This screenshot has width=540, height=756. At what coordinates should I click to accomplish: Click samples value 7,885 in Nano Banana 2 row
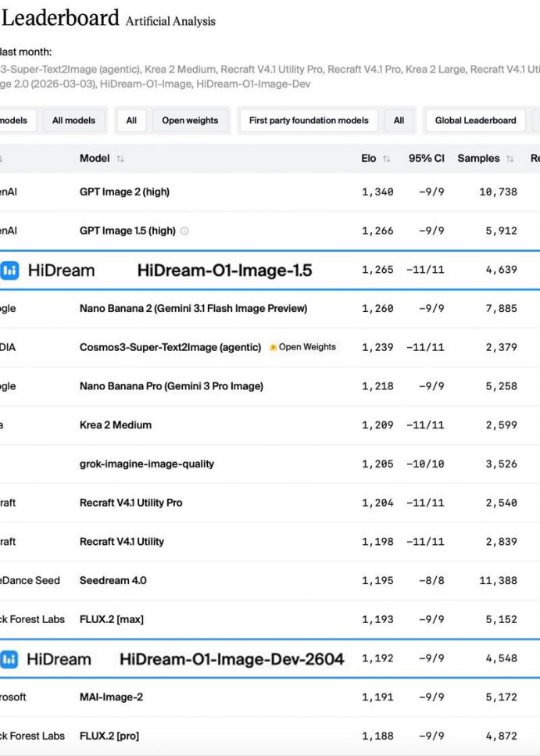(502, 309)
